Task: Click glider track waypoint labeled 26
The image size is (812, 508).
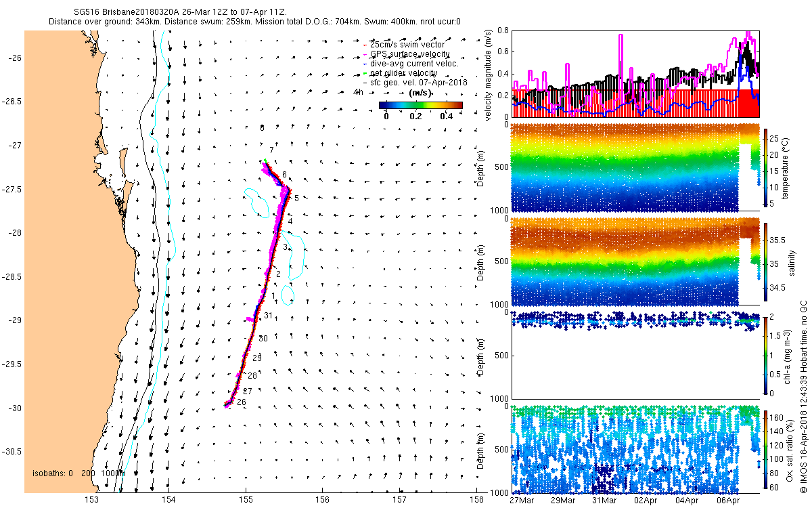Action: (241, 403)
